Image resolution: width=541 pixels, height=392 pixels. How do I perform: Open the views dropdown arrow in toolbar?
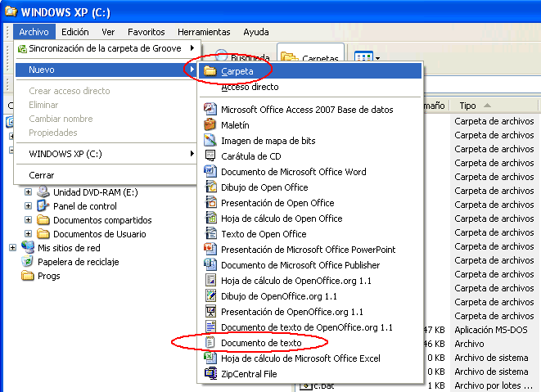point(379,57)
